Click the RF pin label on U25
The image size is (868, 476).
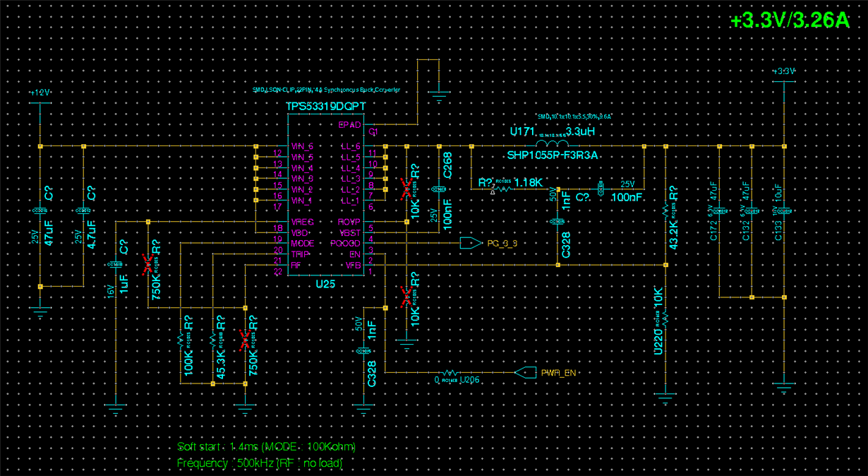tap(296, 263)
